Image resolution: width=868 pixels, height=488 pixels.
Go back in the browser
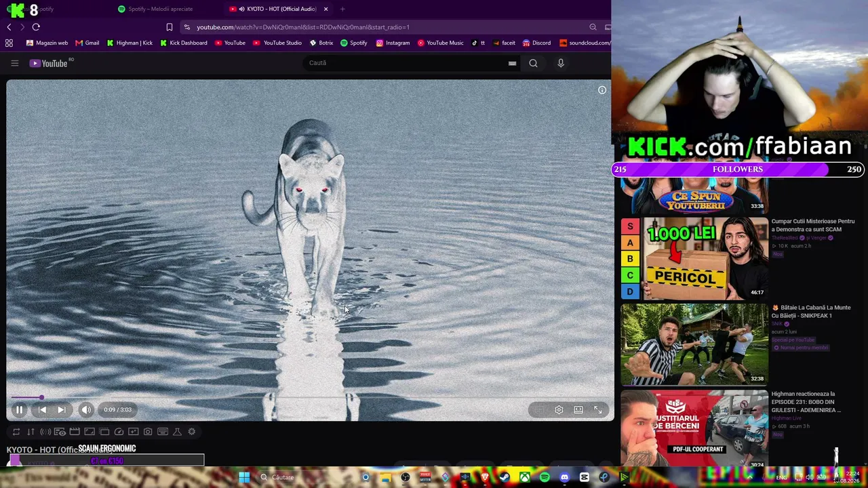tap(9, 27)
